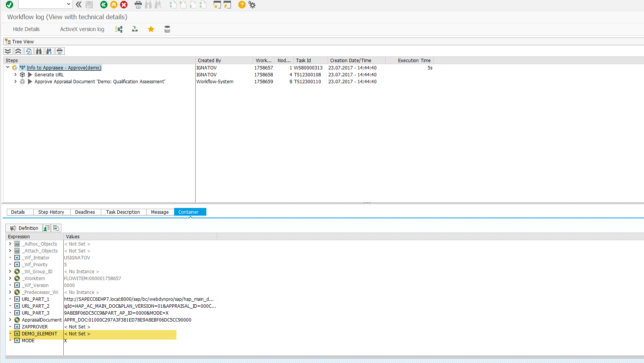Screen dimensions: 644x363
Task: Click the green download arrow icon
Action: tap(135, 29)
